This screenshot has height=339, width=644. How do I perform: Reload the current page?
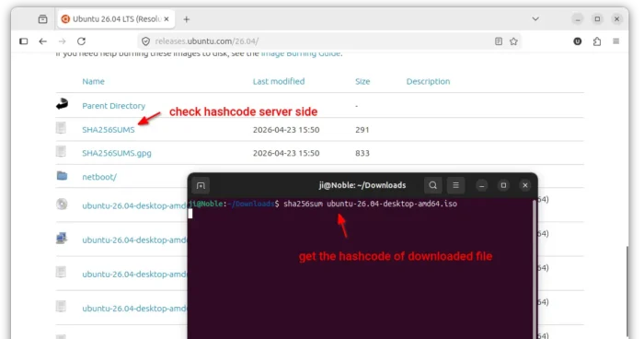[81, 41]
